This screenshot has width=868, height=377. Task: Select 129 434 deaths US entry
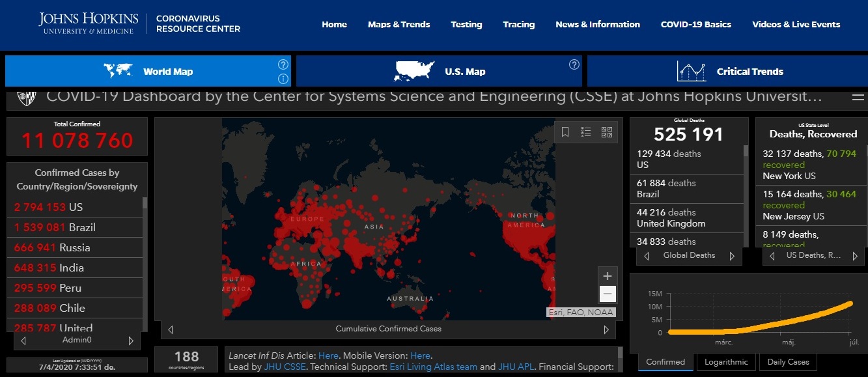point(687,160)
